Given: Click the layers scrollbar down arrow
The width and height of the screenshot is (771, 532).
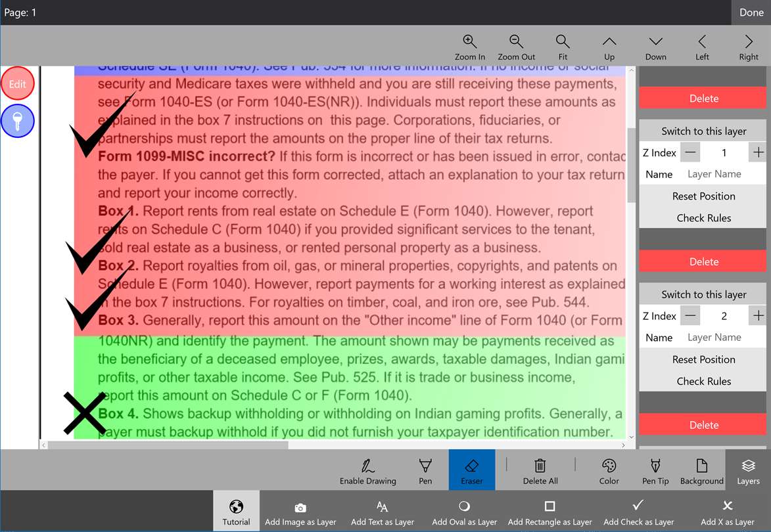Looking at the screenshot, I should click(x=632, y=437).
